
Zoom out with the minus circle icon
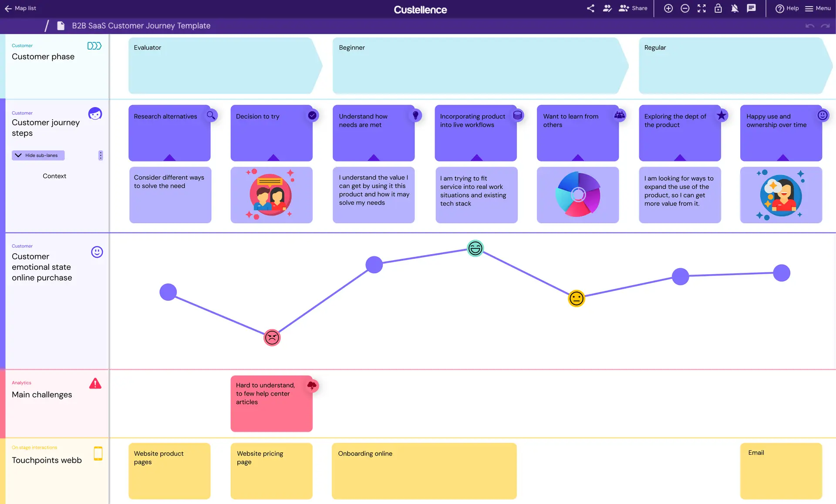click(685, 8)
